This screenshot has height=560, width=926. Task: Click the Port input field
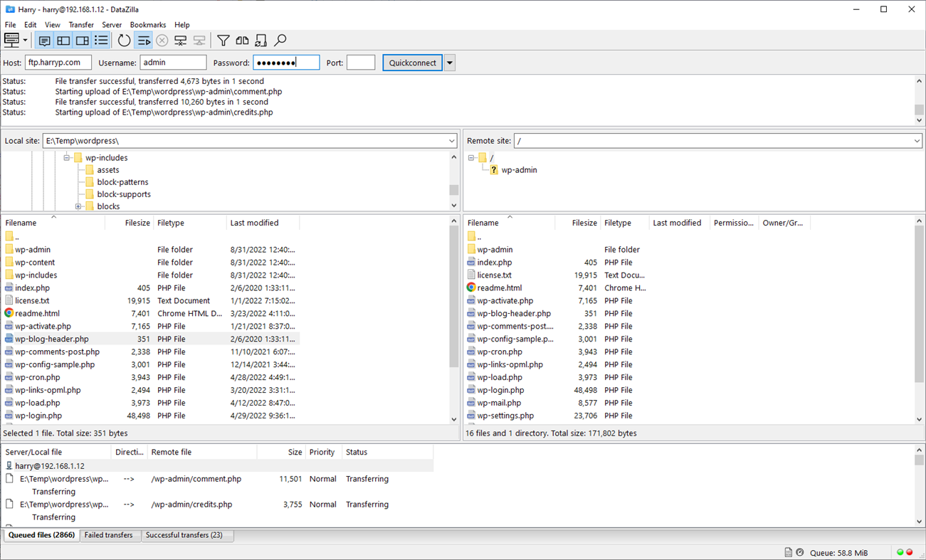point(361,62)
